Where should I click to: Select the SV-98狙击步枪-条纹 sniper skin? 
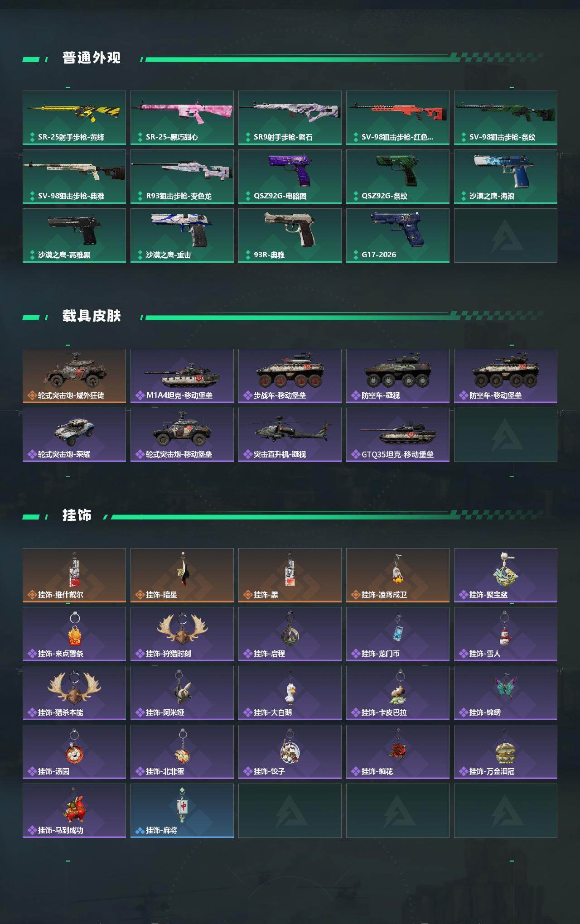[506, 118]
